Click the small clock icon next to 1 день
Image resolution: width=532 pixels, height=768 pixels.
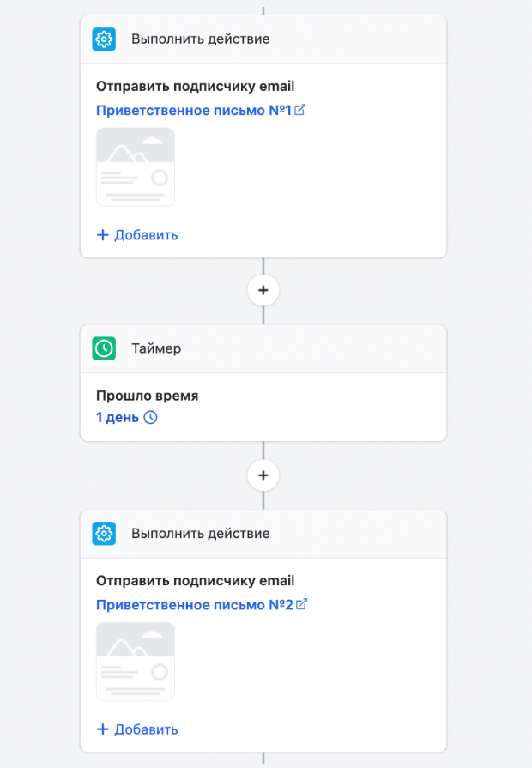click(150, 418)
